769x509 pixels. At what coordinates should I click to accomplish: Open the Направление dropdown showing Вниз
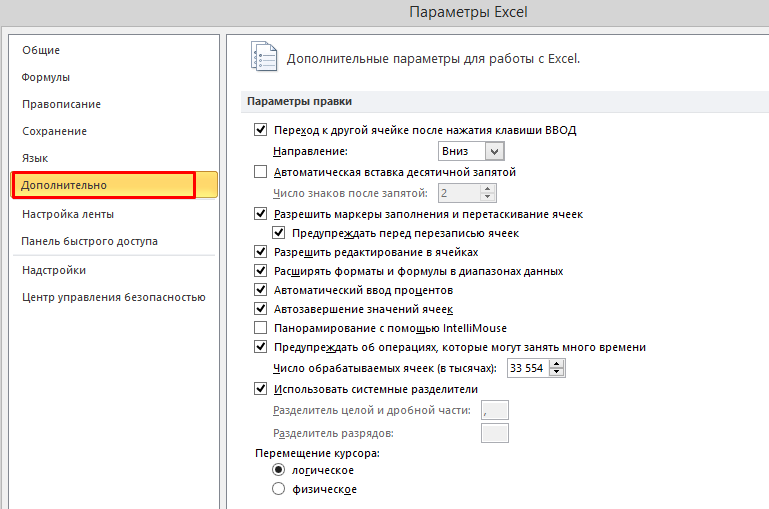471,151
